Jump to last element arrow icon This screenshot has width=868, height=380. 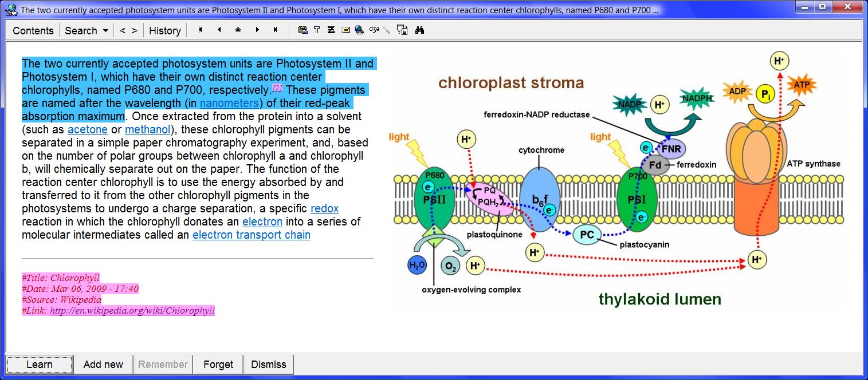276,30
